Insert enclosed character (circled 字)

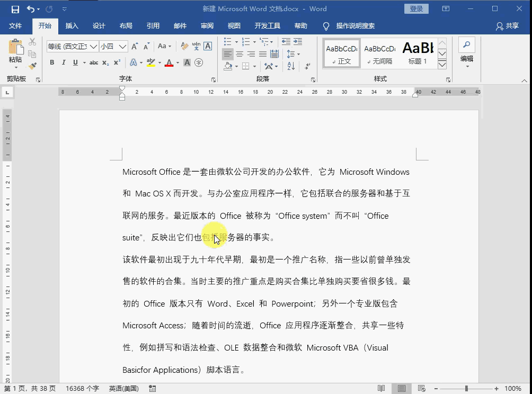pos(199,62)
